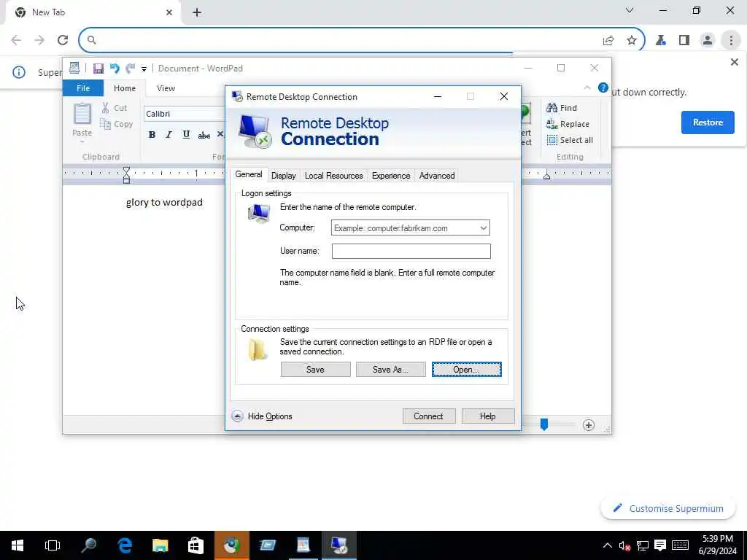Toggle Italic formatting in WordPad
The height and width of the screenshot is (560, 747).
[x=169, y=135]
